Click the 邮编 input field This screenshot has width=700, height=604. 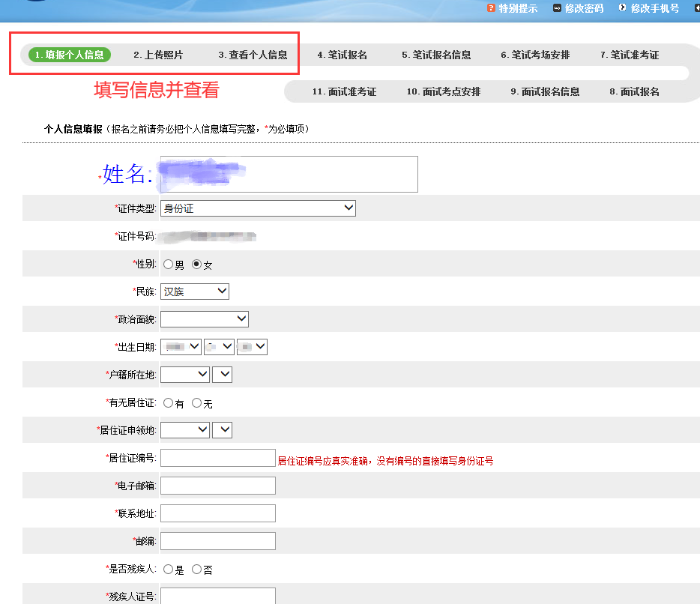pos(217,540)
